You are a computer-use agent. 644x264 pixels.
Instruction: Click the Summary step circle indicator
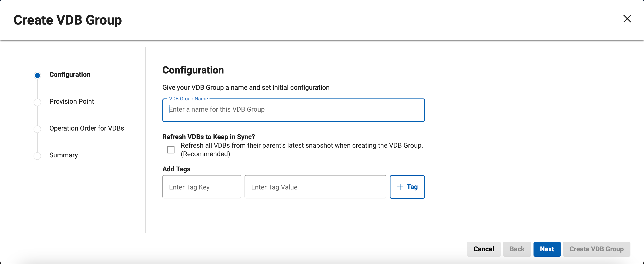pos(37,156)
